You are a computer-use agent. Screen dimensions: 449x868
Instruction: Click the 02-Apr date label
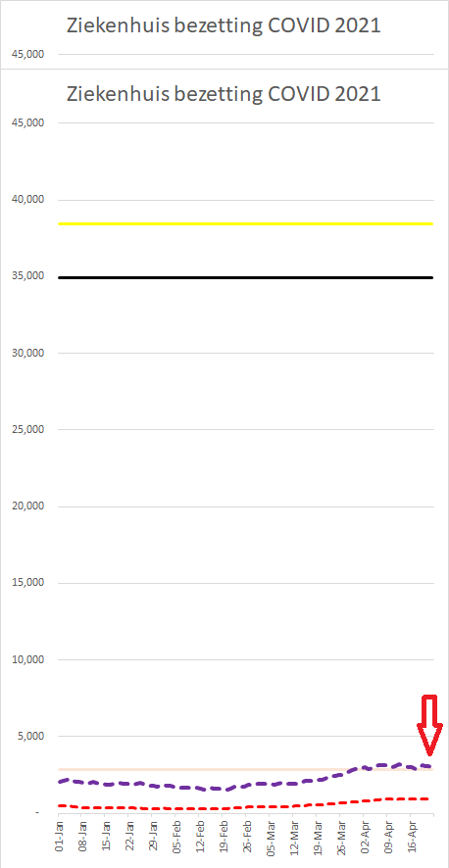[x=364, y=837]
